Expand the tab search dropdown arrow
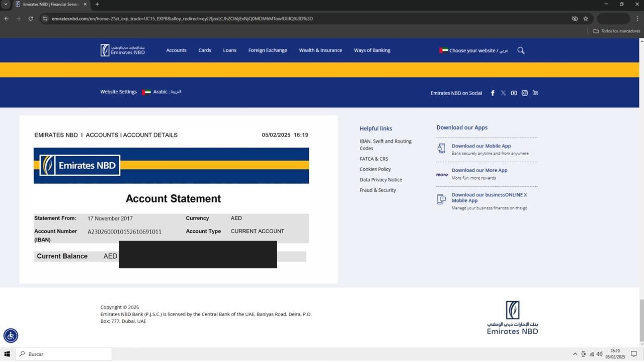Screen dimensions: 644x362 6,5
